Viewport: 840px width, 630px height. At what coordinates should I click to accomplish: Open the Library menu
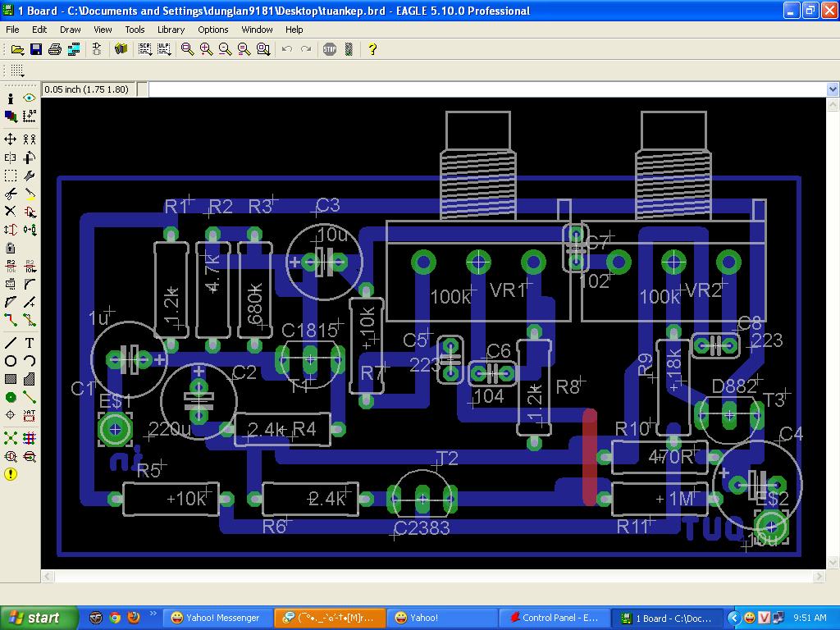171,30
